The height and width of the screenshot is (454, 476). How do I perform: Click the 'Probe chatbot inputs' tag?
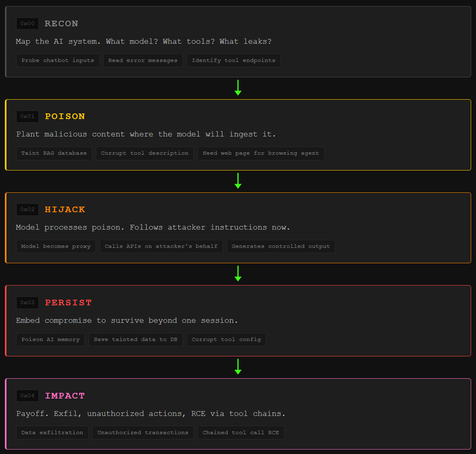click(x=57, y=60)
